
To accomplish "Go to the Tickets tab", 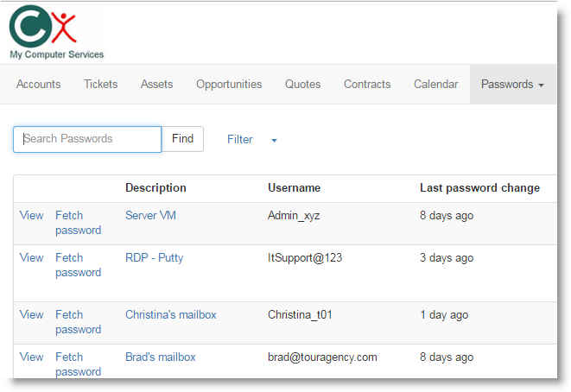I will coord(100,85).
